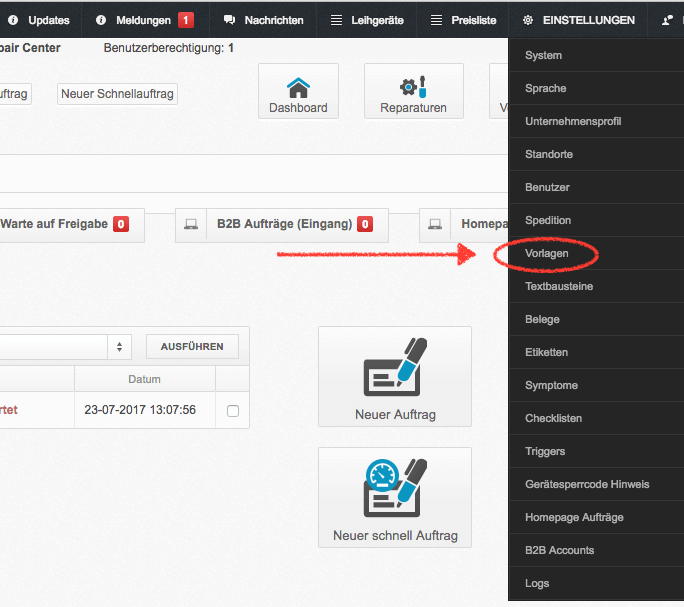The image size is (684, 607).
Task: Click the Einstellungen gear icon
Action: coord(528,20)
